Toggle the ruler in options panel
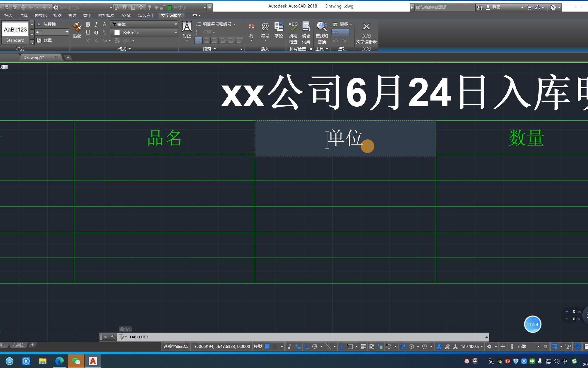Image resolution: width=588 pixels, height=368 pixels. tap(341, 32)
